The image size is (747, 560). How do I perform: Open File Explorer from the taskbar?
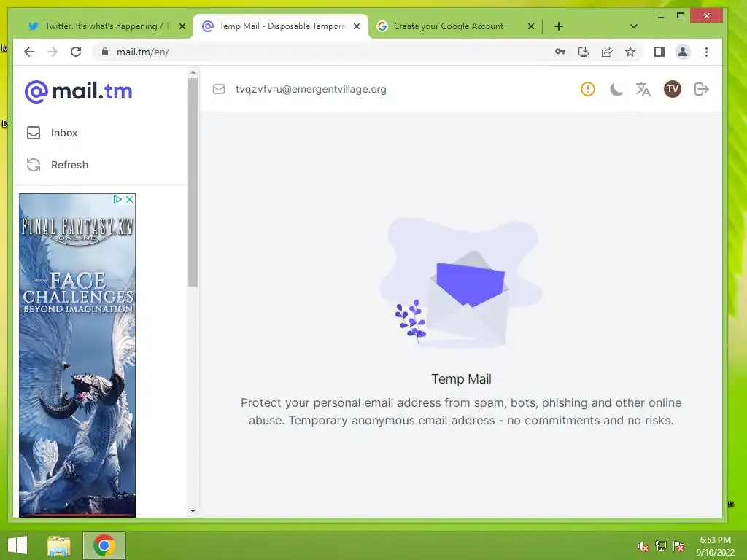[x=58, y=545]
